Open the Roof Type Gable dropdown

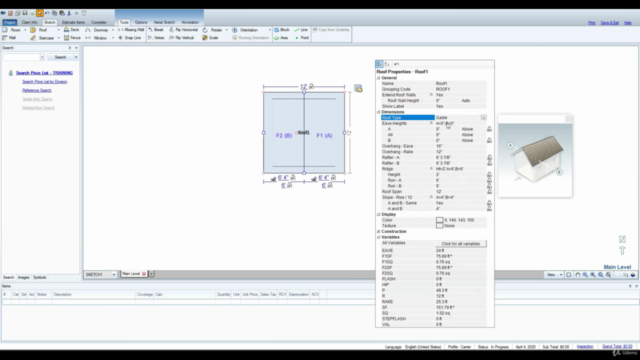tap(483, 118)
